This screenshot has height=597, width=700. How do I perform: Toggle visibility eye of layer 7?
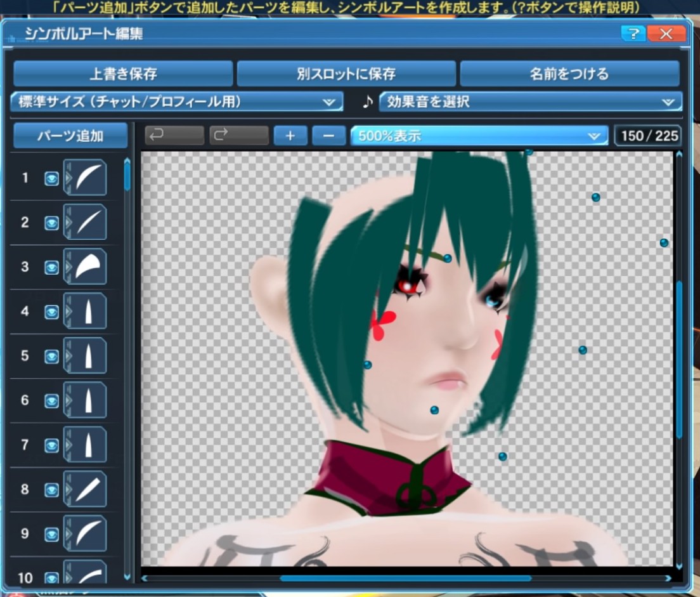coord(52,445)
